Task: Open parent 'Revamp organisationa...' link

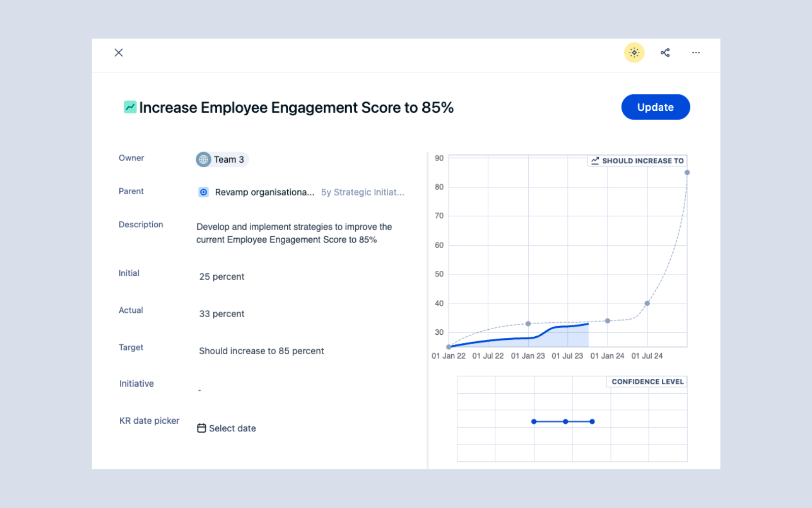Action: [x=264, y=192]
